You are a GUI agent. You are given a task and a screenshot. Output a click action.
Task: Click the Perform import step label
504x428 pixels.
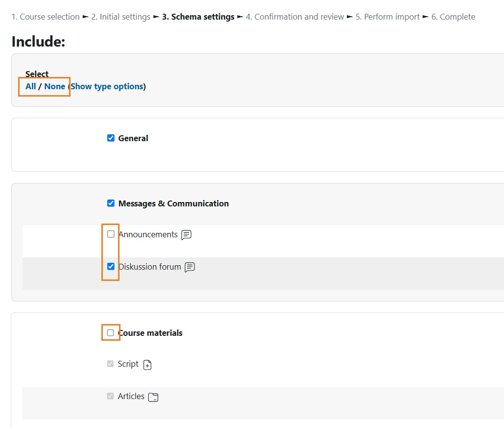(387, 17)
